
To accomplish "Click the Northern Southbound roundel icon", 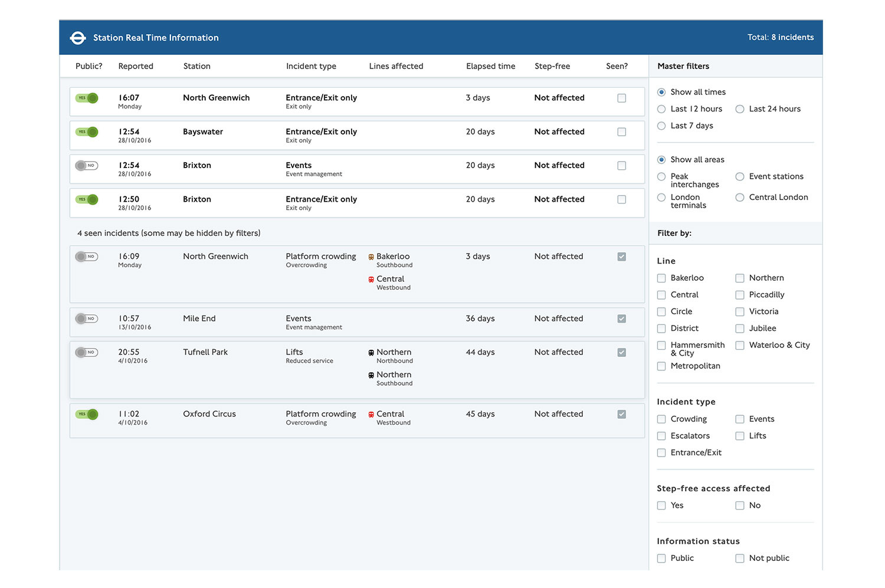I will pyautogui.click(x=370, y=375).
